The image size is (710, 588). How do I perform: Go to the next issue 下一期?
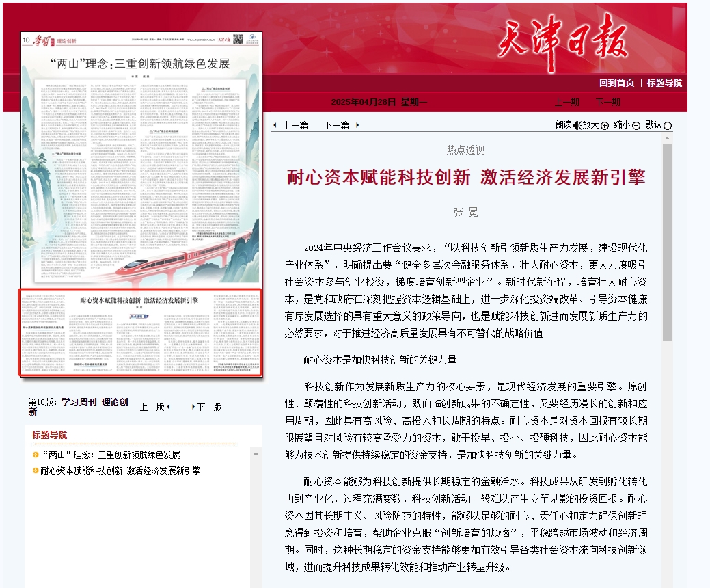click(x=607, y=102)
